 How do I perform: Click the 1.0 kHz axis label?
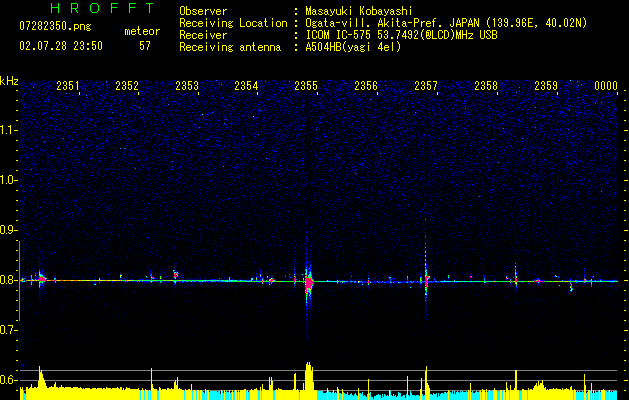(x=8, y=180)
